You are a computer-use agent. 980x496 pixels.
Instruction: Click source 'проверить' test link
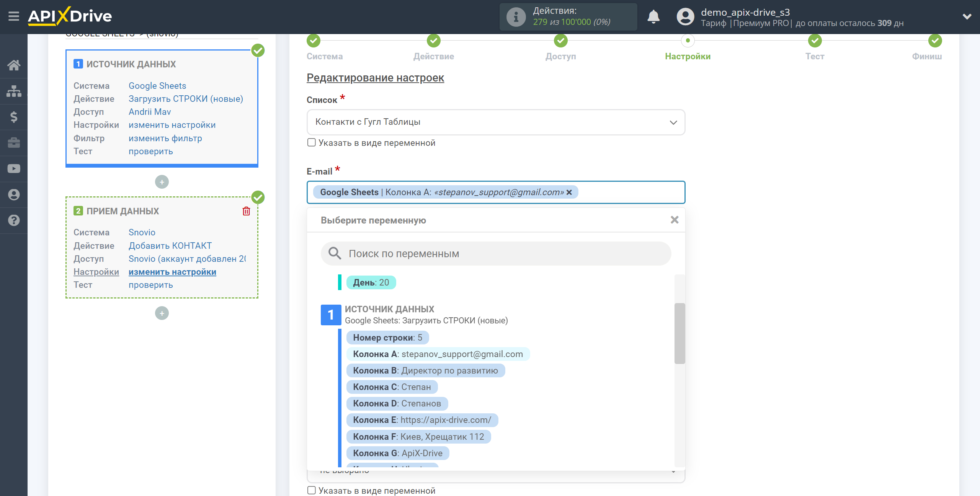151,151
